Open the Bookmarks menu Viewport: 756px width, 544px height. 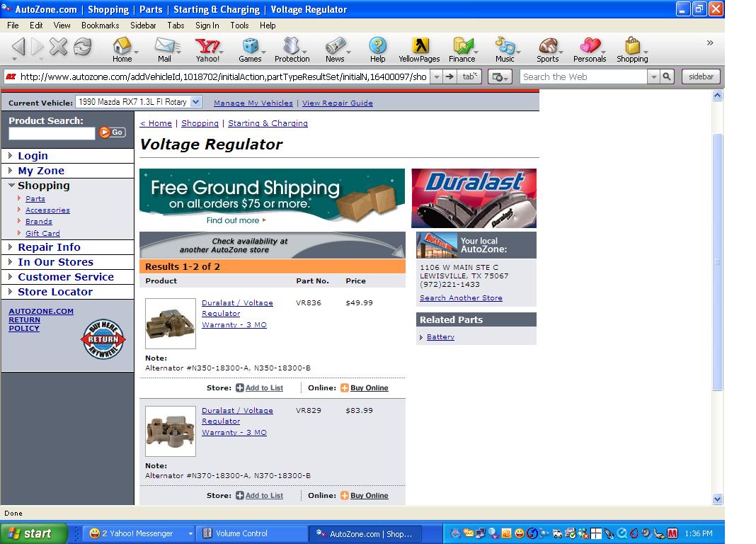click(x=100, y=25)
